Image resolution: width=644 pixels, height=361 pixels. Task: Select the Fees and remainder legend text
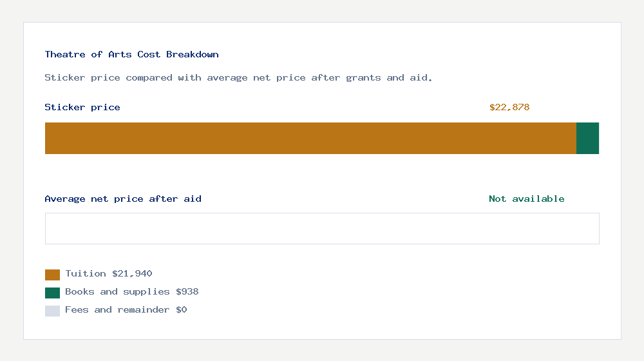point(117,310)
